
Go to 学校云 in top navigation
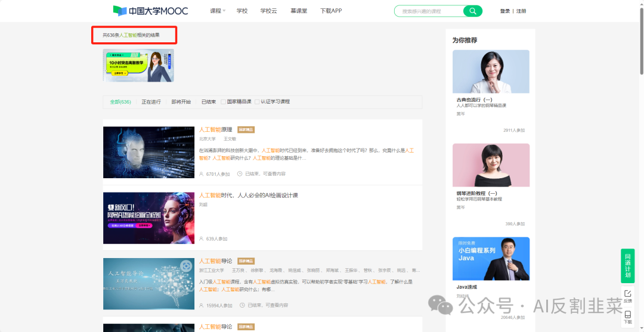click(x=268, y=11)
